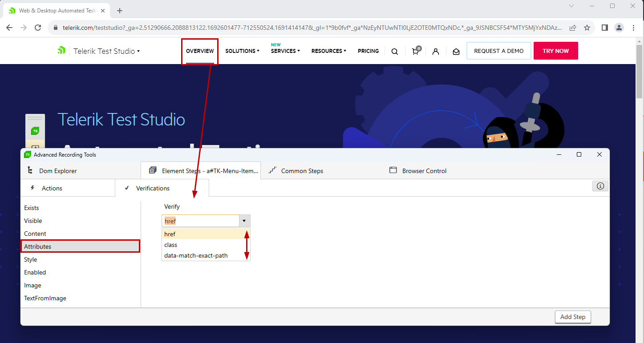
Task: Expand the RESOURCES menu
Action: pos(329,51)
